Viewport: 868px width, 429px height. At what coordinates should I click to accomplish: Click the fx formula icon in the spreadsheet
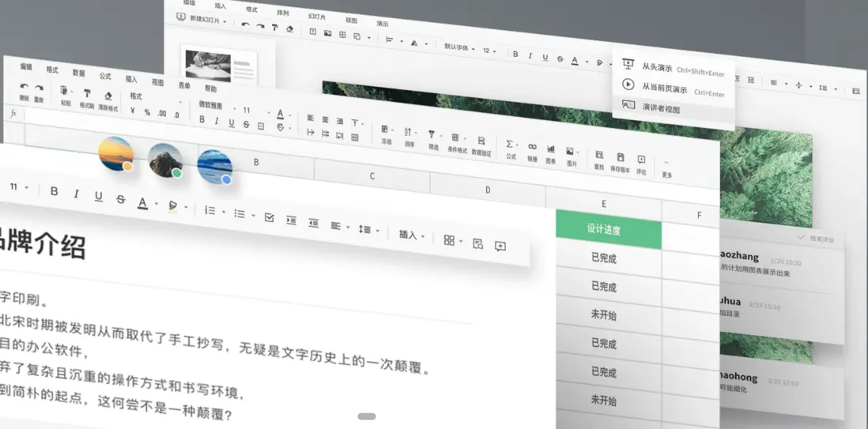(13, 113)
